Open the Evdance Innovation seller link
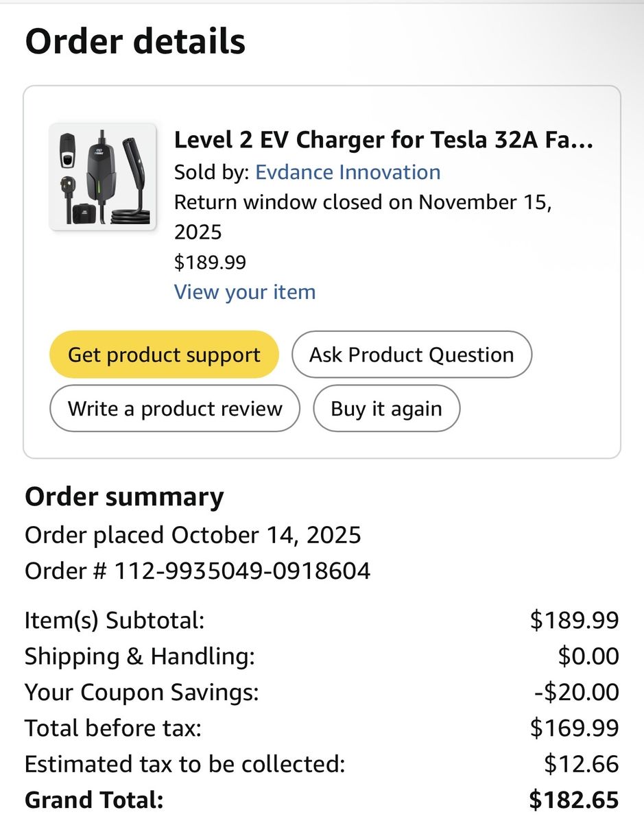Viewport: 644px width, 823px height. 348,172
